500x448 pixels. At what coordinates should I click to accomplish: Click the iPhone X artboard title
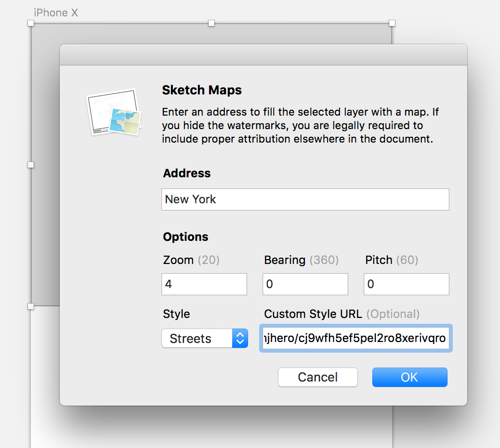[56, 13]
